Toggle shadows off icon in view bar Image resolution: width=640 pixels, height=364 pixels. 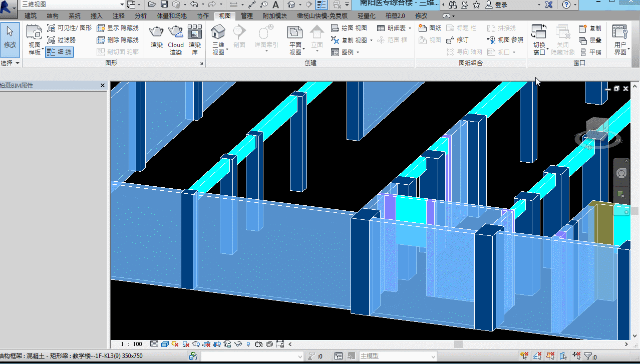click(x=185, y=344)
